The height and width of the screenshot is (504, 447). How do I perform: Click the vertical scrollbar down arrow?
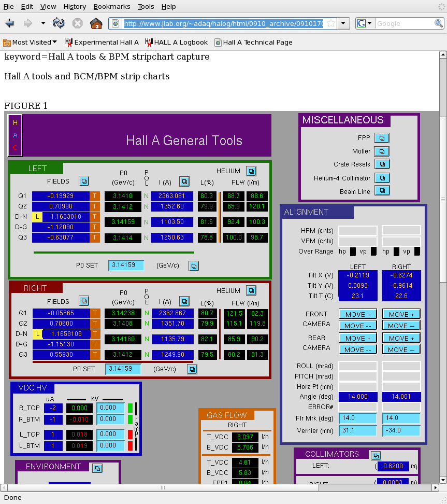tap(443, 480)
